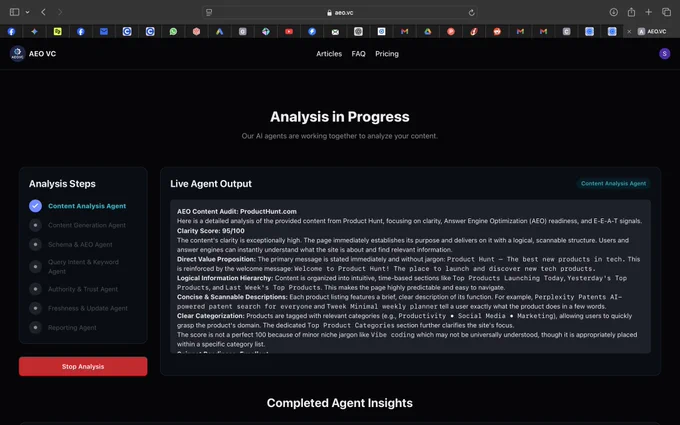Screen dimensions: 680x425
Task: Open the tab overview icon
Action: point(666,12)
